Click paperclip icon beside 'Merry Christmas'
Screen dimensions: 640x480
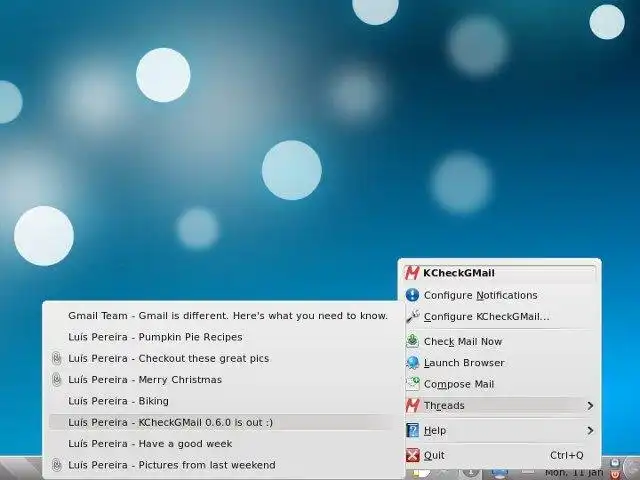tap(57, 380)
